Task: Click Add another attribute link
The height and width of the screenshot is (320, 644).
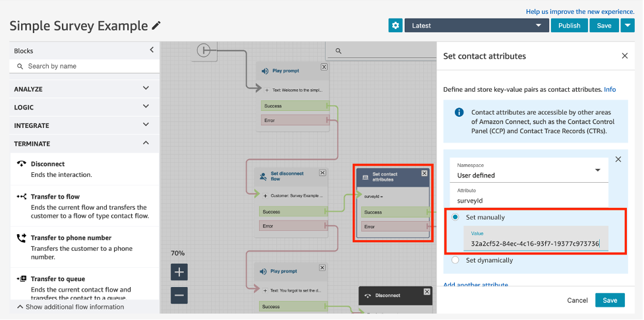Action: pos(476,285)
